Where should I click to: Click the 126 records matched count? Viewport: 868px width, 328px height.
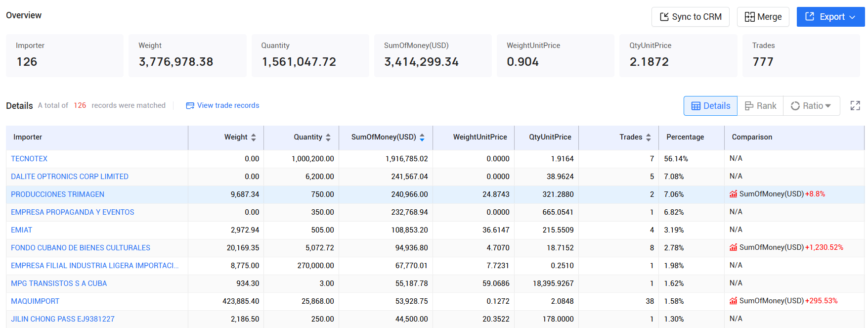80,105
